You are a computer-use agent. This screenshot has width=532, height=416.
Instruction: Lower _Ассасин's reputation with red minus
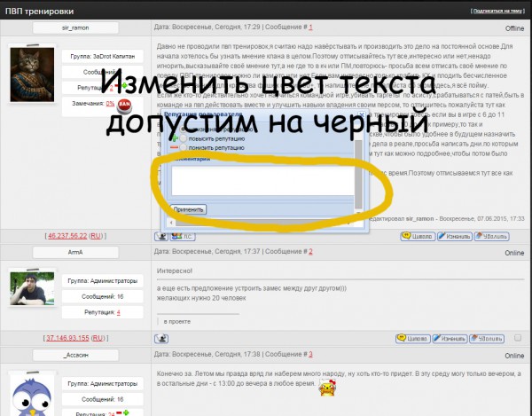coord(119,412)
